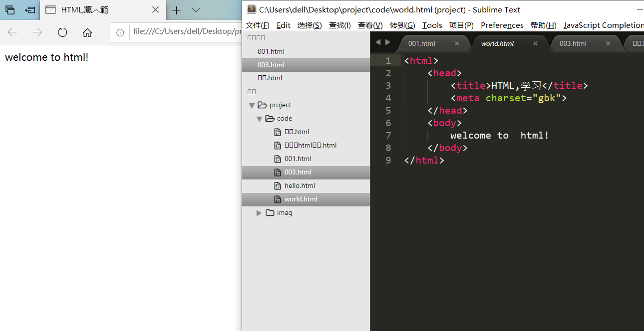Go back in the Edge browser
644x331 pixels.
pos(12,32)
